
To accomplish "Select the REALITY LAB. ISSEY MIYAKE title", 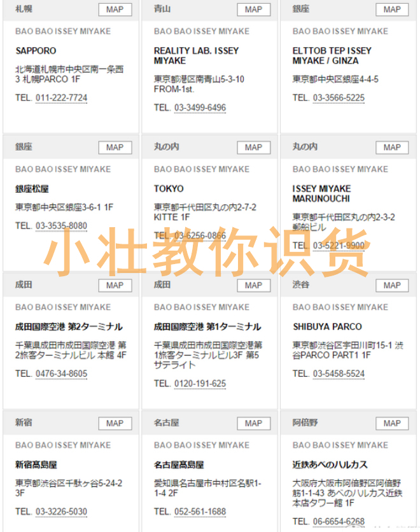I will pyautogui.click(x=197, y=56).
